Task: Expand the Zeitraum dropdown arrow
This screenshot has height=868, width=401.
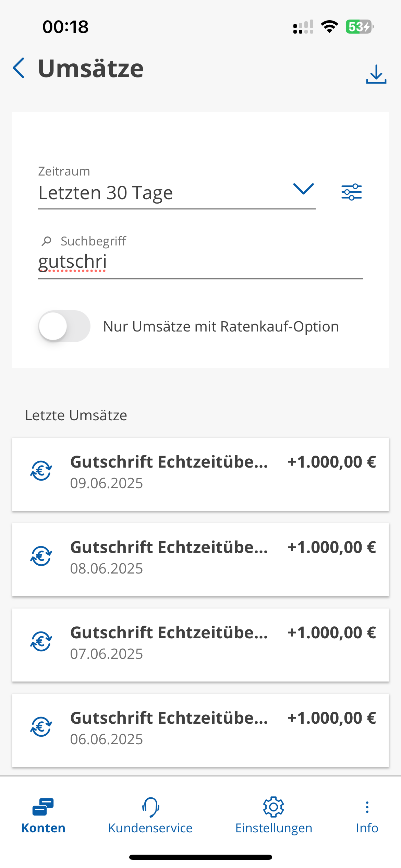Action: point(303,189)
